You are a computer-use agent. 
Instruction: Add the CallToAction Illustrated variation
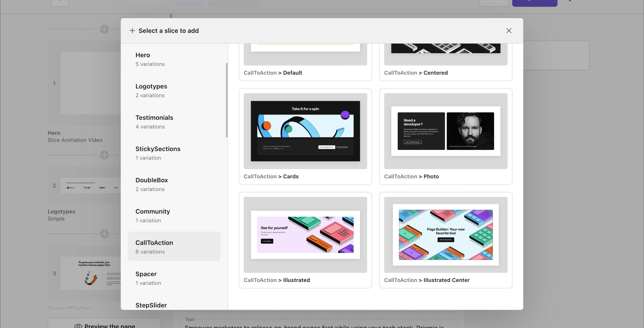tap(305, 240)
